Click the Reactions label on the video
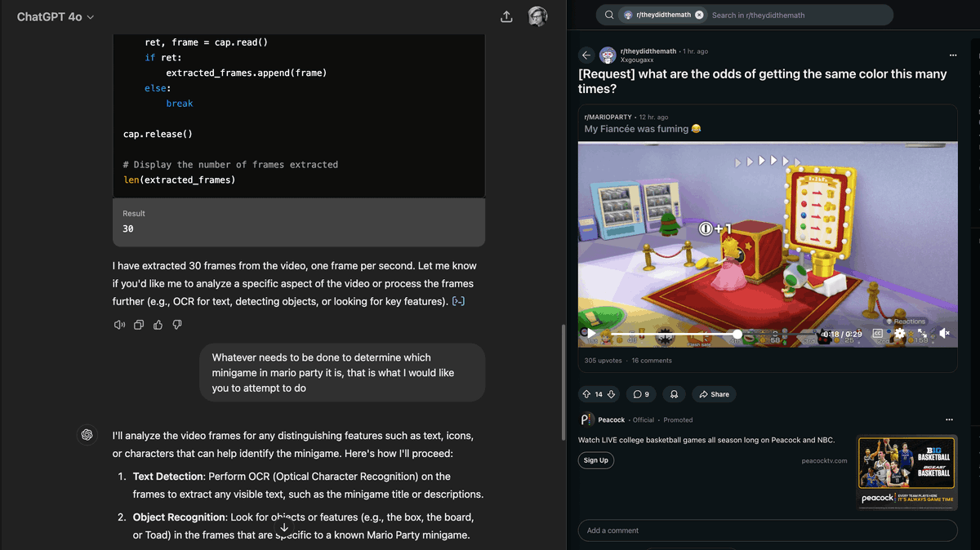 (906, 322)
